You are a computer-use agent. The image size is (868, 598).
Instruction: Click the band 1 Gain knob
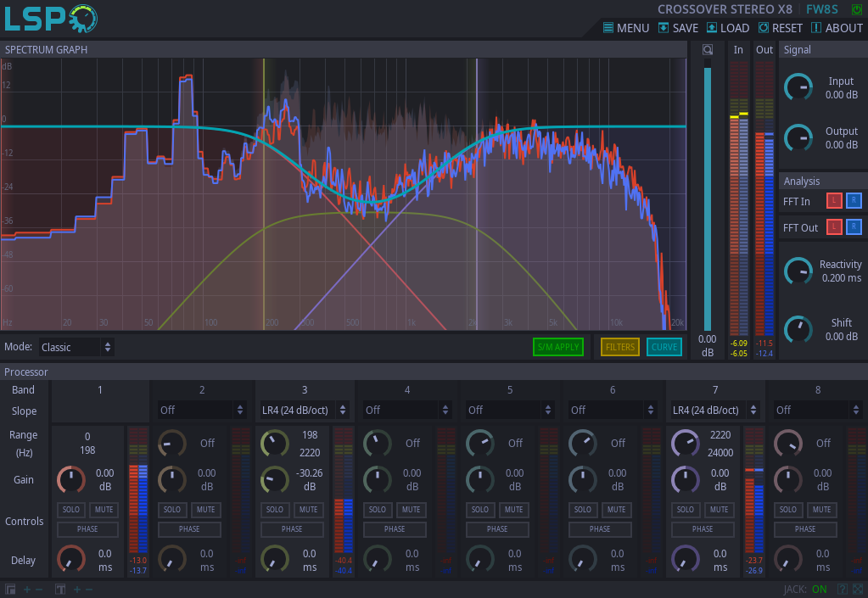click(x=71, y=479)
